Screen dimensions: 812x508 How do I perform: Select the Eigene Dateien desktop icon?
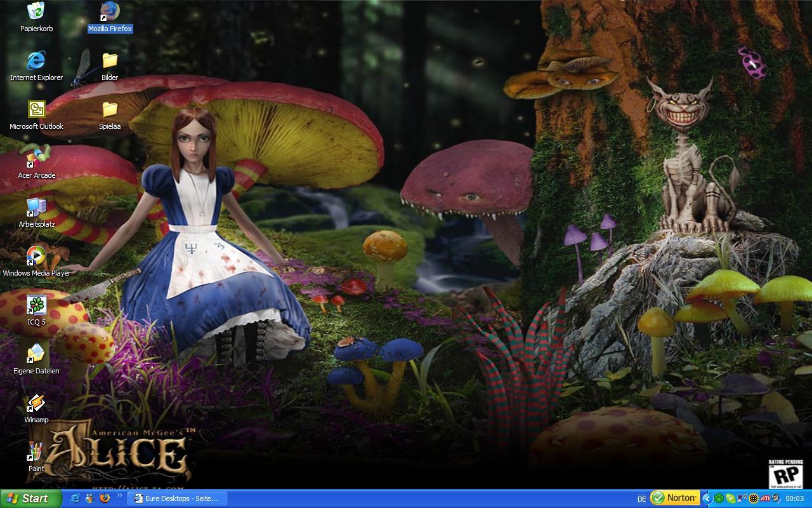click(x=36, y=359)
